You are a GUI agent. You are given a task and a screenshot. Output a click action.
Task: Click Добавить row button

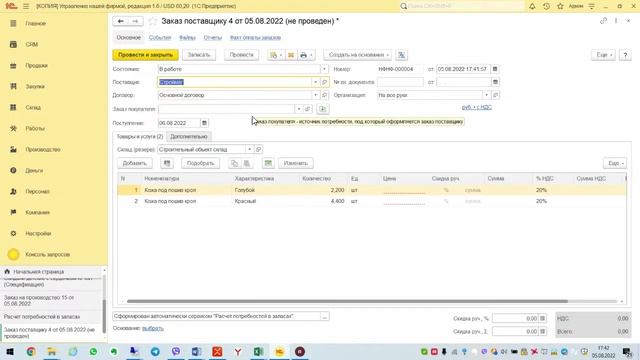(x=135, y=163)
